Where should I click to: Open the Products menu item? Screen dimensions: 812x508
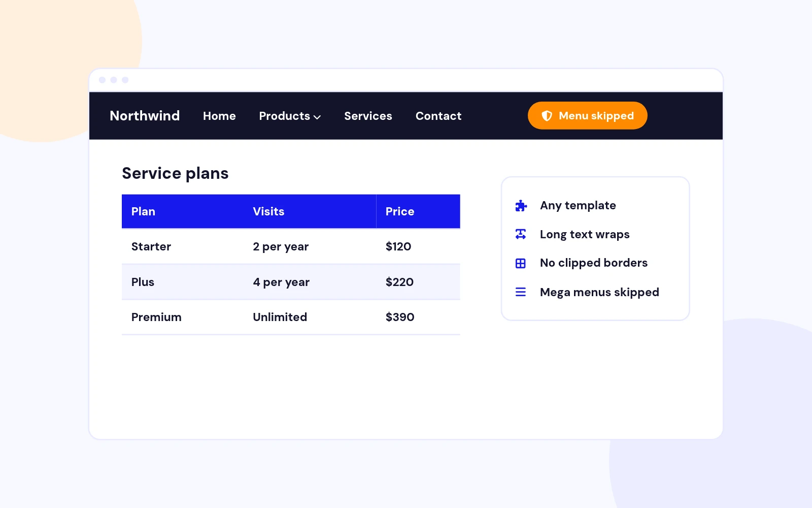pos(290,116)
